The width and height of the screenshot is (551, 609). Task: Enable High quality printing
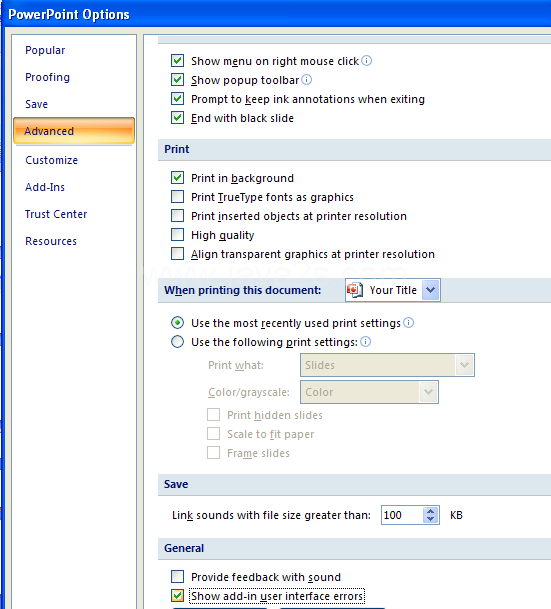177,235
